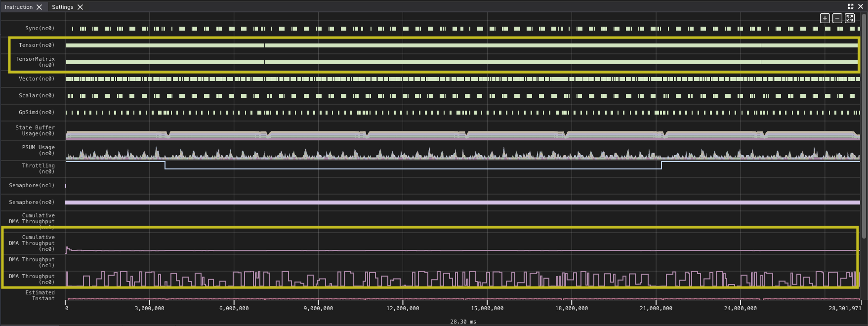Close the panel with top-right X
868x326 pixels.
pyautogui.click(x=860, y=6)
